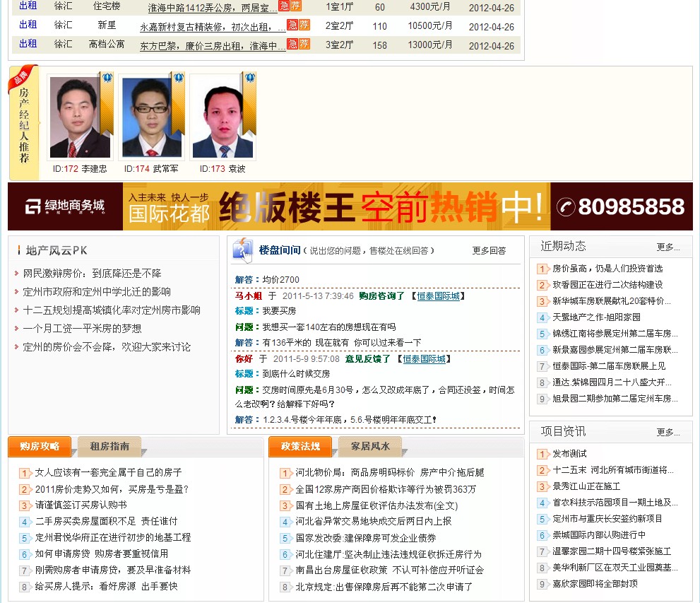
Task: Open 河北物价局:商品房明码标价 article
Action: [x=390, y=472]
